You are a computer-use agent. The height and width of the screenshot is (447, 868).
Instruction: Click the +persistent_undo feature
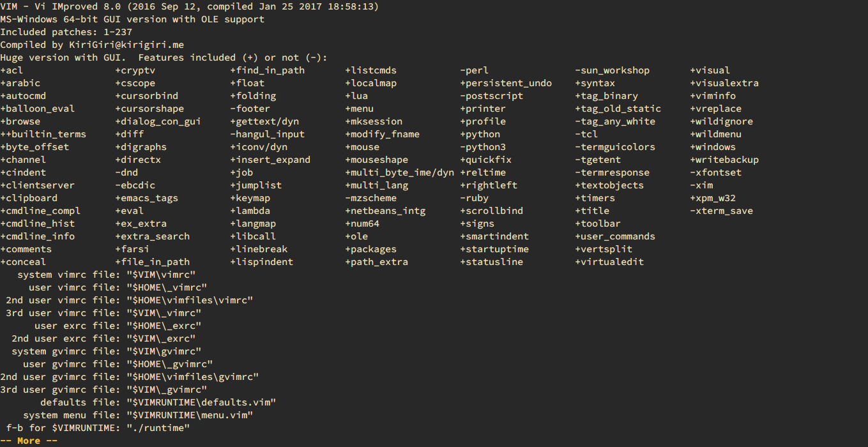point(506,83)
